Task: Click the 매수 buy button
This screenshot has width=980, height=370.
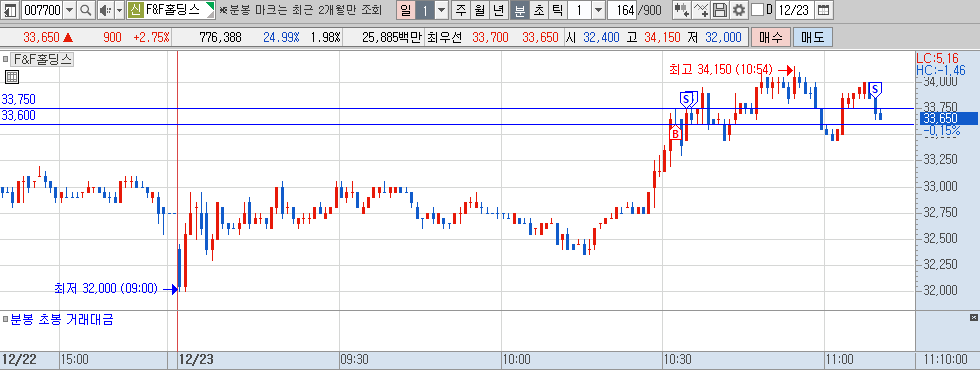Action: pos(771,38)
